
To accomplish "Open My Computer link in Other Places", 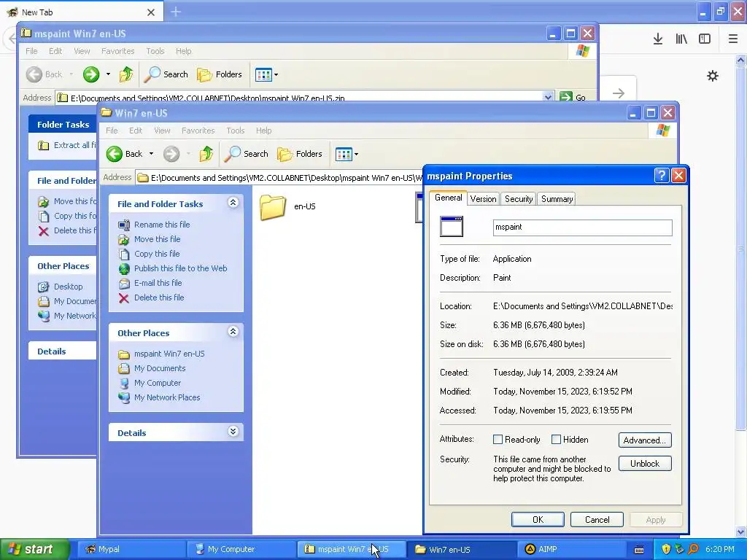I will [x=158, y=383].
